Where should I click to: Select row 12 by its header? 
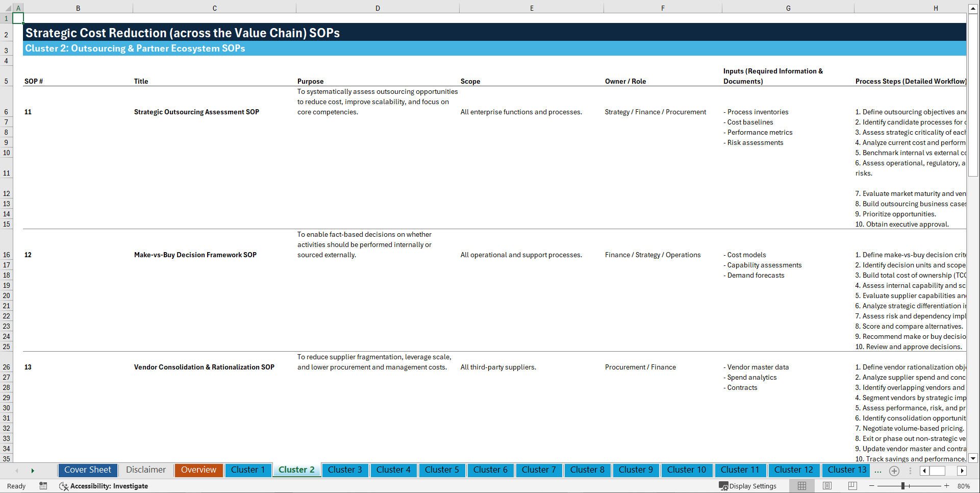point(7,193)
